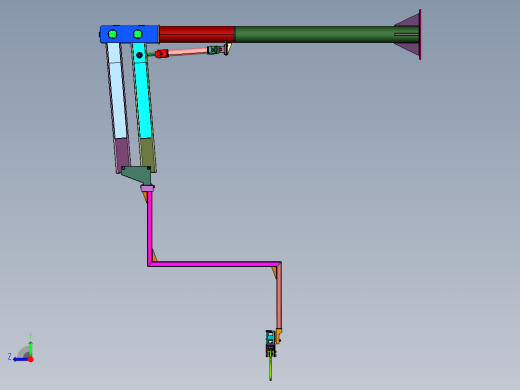This screenshot has height=390, width=520.
Task: Select the blue pivot bracket block
Action: pyautogui.click(x=129, y=34)
